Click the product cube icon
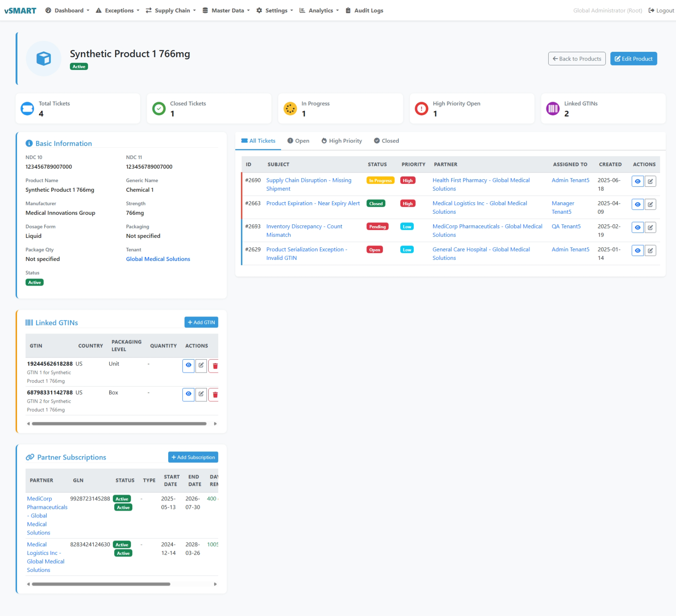 coord(43,59)
